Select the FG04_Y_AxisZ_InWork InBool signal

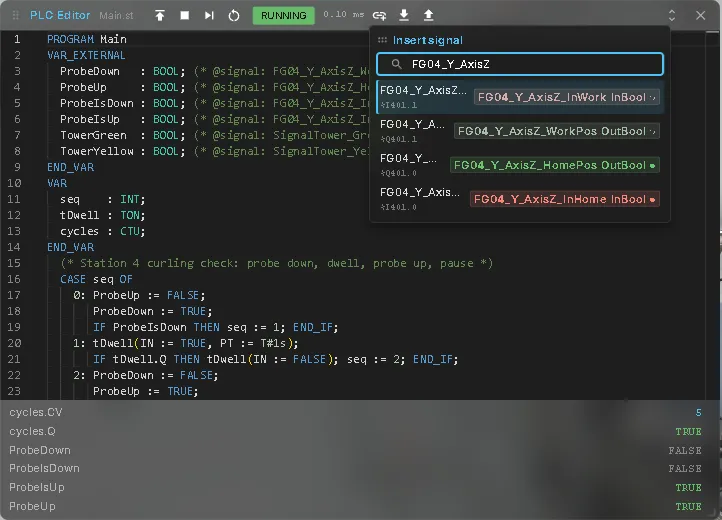(x=520, y=97)
